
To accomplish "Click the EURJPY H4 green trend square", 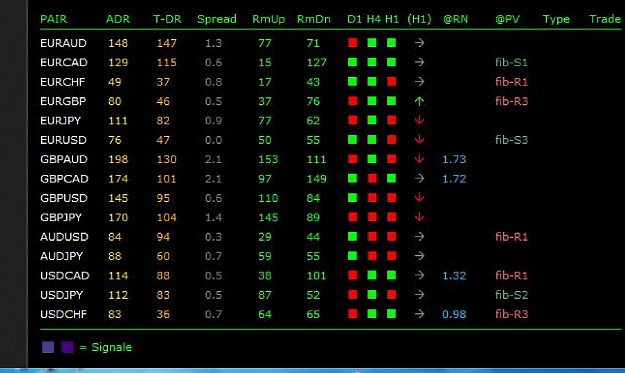I will pyautogui.click(x=372, y=120).
